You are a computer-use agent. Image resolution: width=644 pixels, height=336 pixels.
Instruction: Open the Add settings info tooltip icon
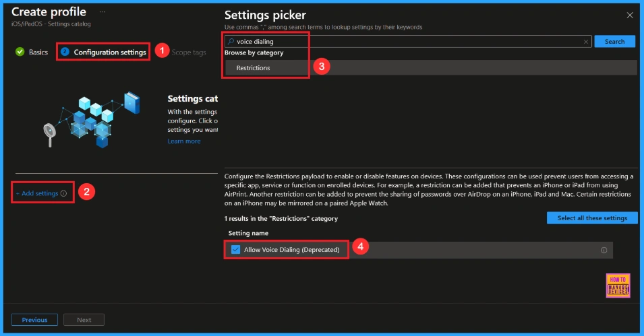(x=63, y=193)
